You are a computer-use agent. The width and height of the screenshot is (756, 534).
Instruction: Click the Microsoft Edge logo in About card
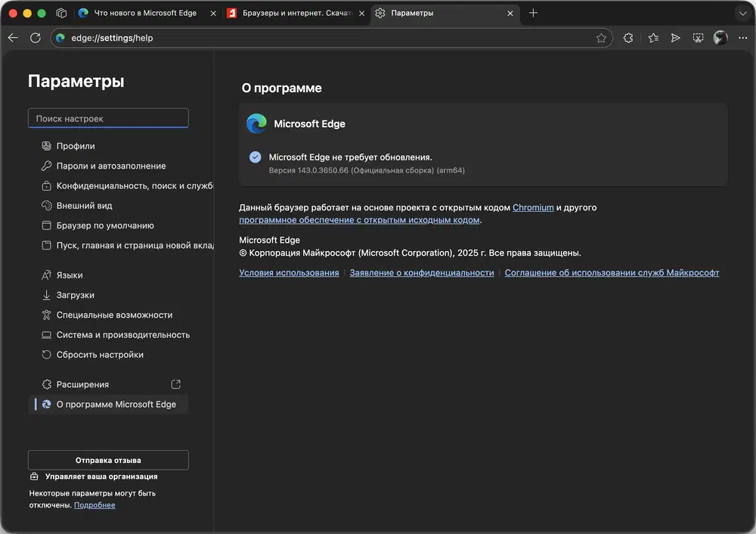256,123
